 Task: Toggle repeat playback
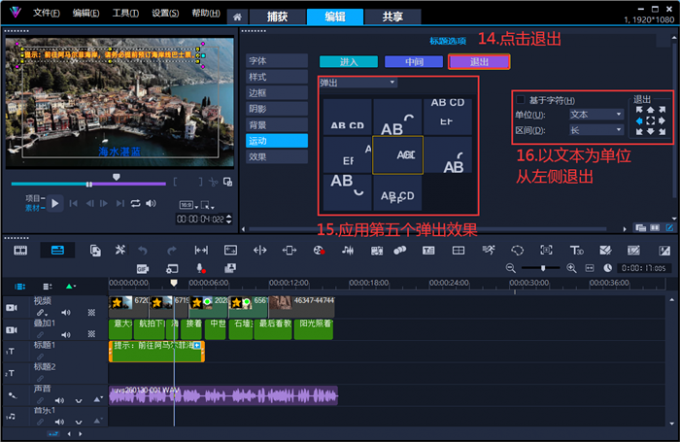click(x=135, y=203)
